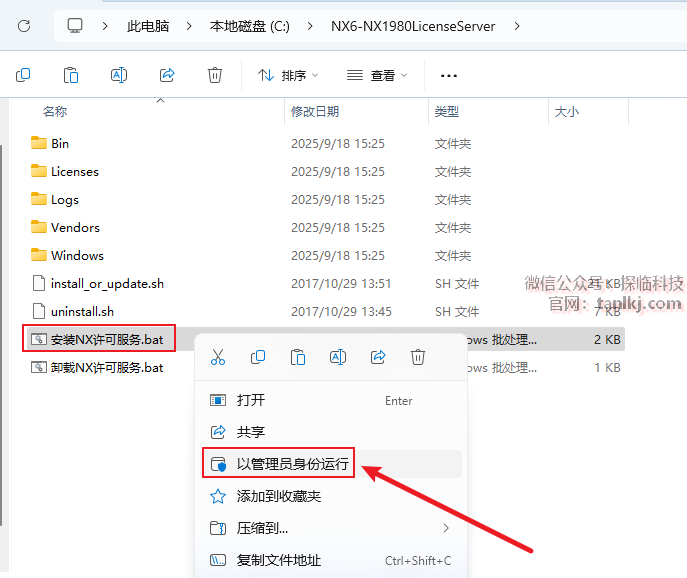Open the Licenses folder
The height and width of the screenshot is (578, 687).
[74, 171]
